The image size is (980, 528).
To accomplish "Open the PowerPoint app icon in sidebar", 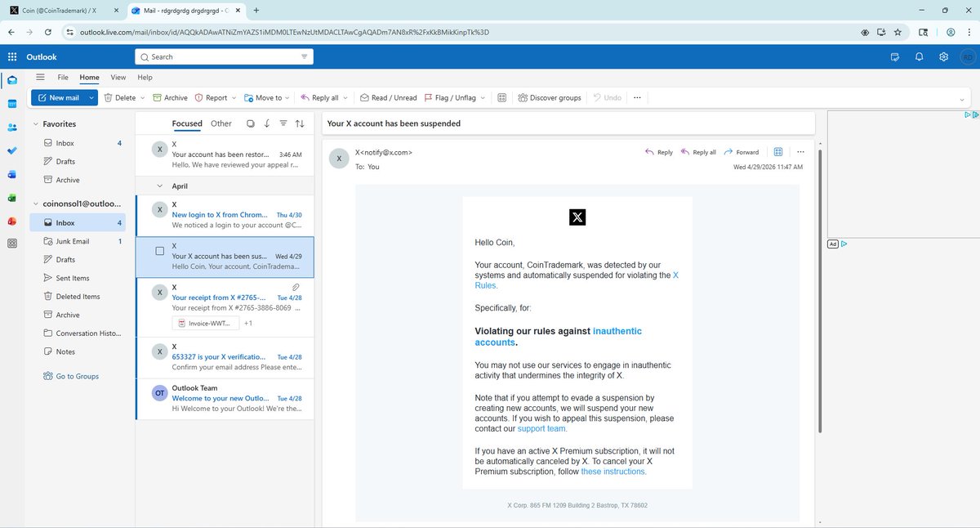I will click(12, 221).
